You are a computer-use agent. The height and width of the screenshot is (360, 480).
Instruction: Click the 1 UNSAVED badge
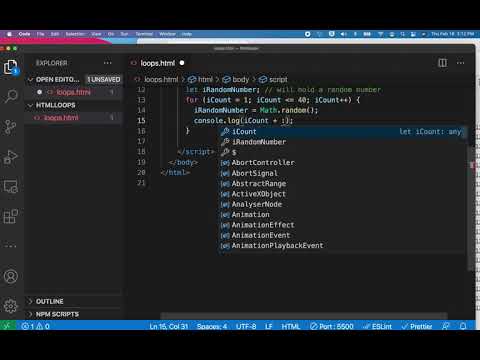104,79
